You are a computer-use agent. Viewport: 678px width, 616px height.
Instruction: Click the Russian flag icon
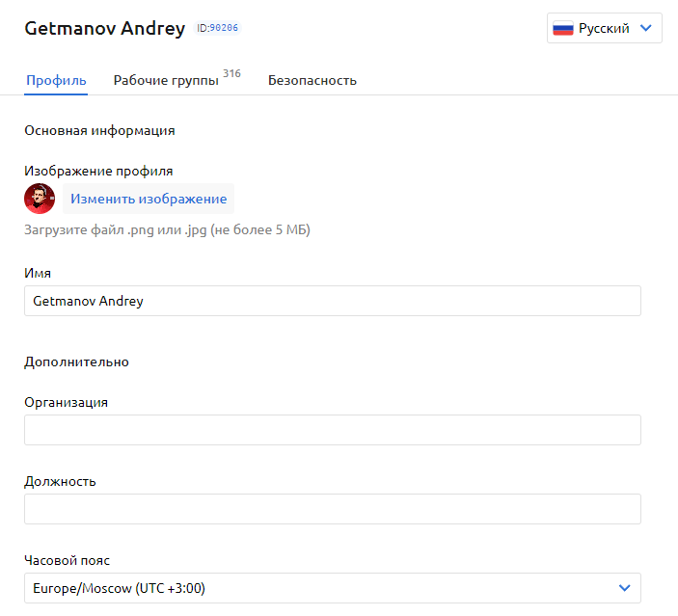(563, 29)
